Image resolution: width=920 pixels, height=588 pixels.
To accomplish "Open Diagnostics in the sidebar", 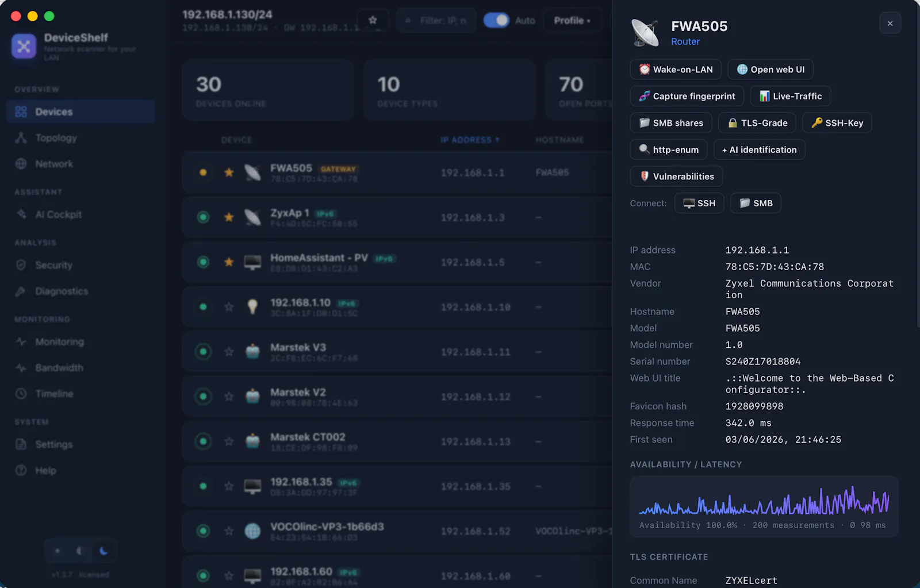I will (x=80, y=291).
